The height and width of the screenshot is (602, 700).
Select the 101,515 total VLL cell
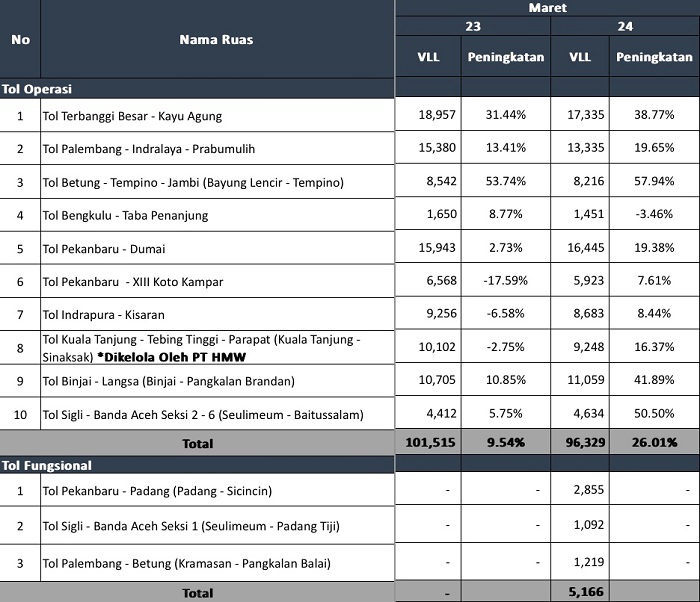point(428,443)
